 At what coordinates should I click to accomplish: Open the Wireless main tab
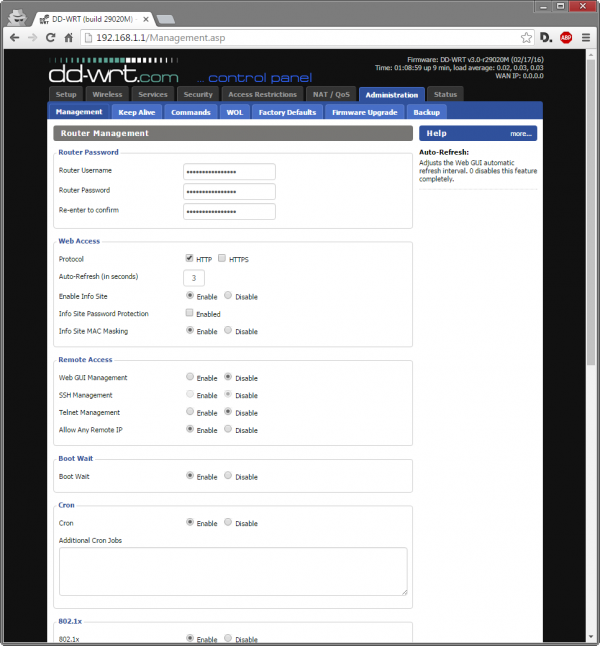point(106,94)
